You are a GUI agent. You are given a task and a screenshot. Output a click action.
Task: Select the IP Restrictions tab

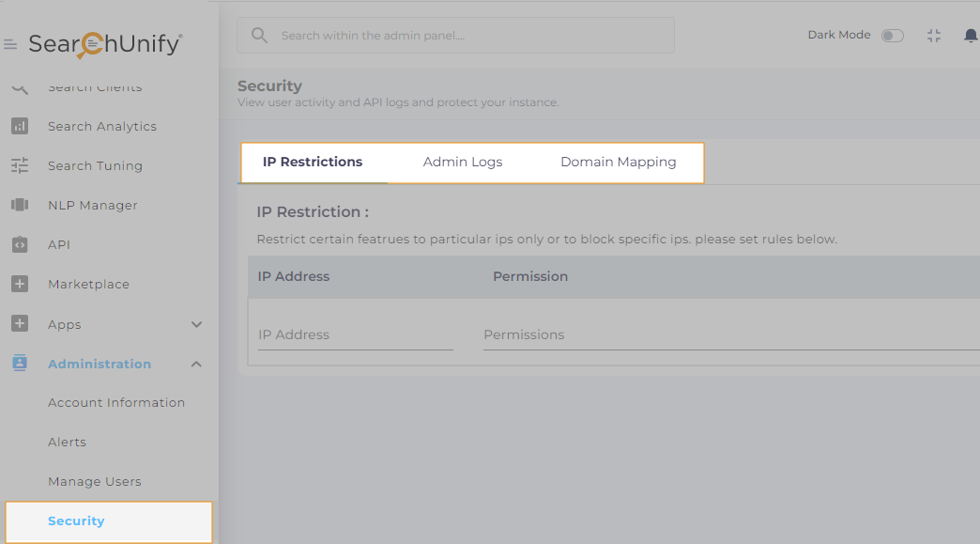313,163
